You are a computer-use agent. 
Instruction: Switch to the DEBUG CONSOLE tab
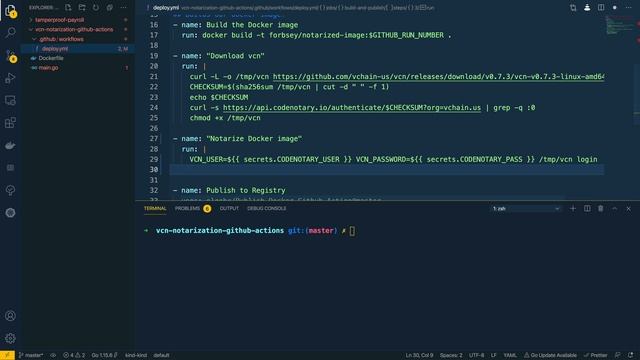[267, 209]
